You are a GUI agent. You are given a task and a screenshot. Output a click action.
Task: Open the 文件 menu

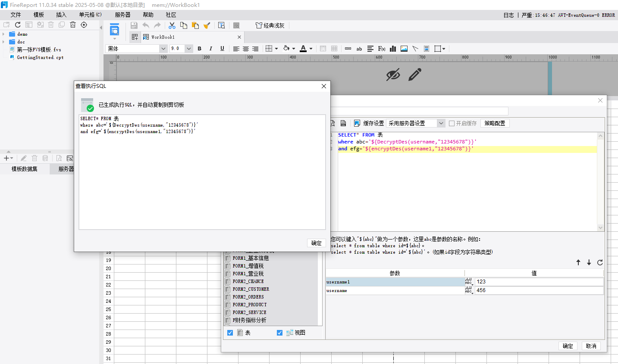[x=16, y=15]
